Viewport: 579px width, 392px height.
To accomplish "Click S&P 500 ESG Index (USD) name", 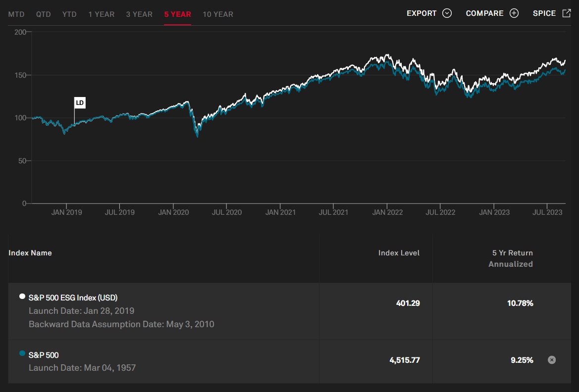I will (x=73, y=297).
